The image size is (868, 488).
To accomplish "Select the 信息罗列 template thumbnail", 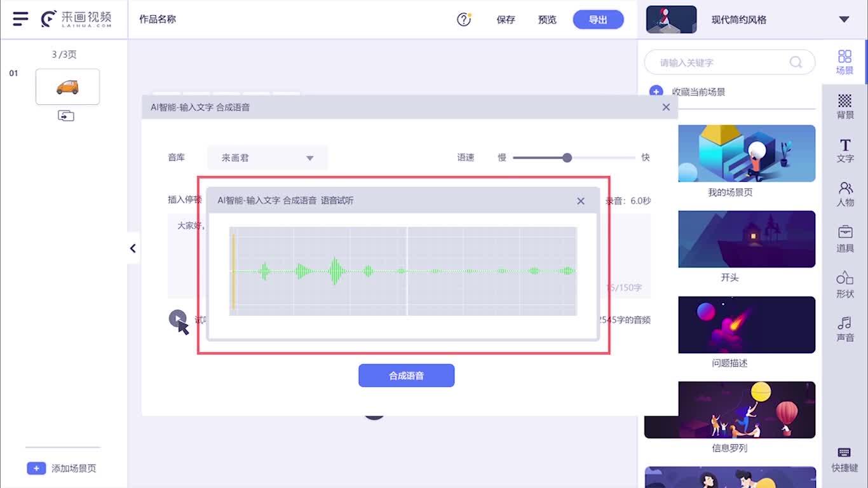I will click(729, 410).
